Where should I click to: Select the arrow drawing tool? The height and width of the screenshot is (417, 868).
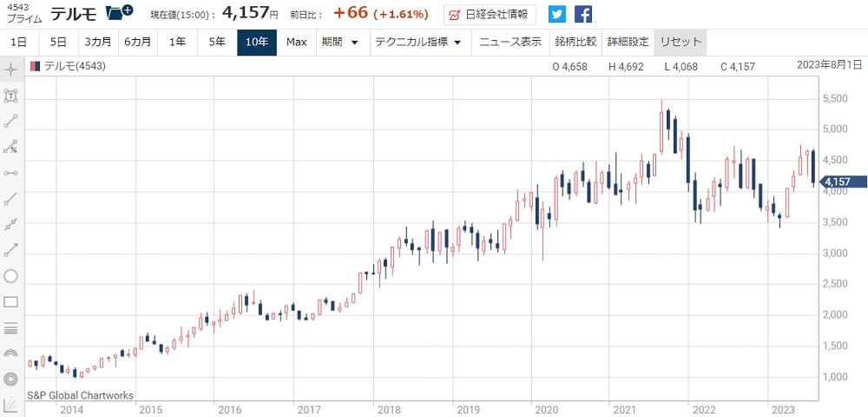click(11, 250)
